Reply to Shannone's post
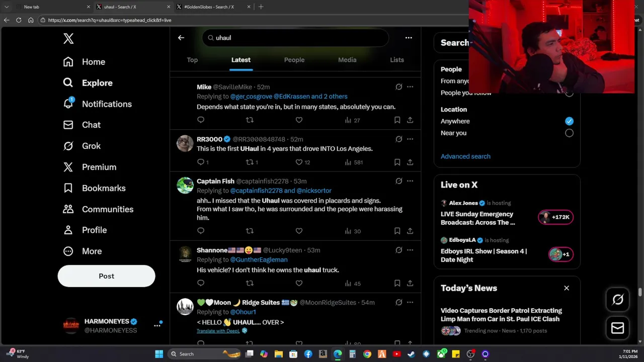The image size is (644, 362). [201, 283]
